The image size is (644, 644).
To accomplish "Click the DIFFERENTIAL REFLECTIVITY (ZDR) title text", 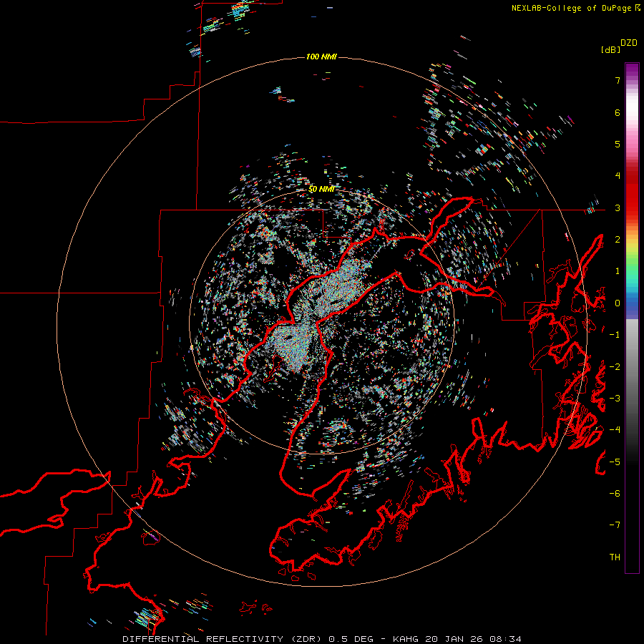I will pos(224,639).
